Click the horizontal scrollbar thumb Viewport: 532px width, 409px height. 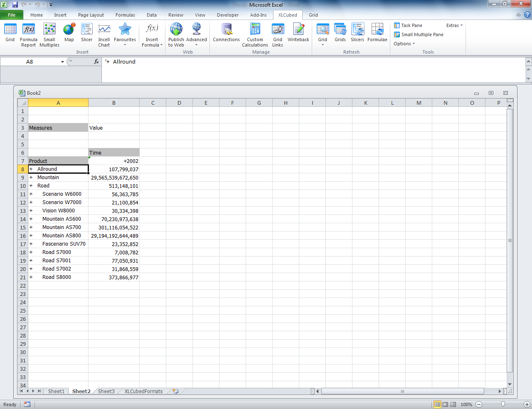tap(402, 391)
